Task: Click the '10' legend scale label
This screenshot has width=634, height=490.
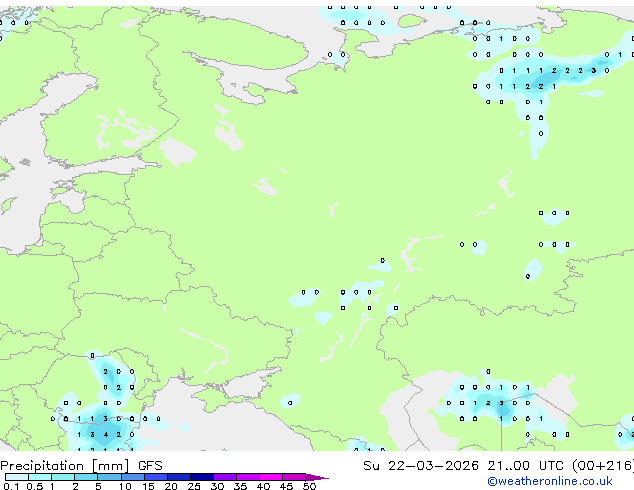Action: 125,486
